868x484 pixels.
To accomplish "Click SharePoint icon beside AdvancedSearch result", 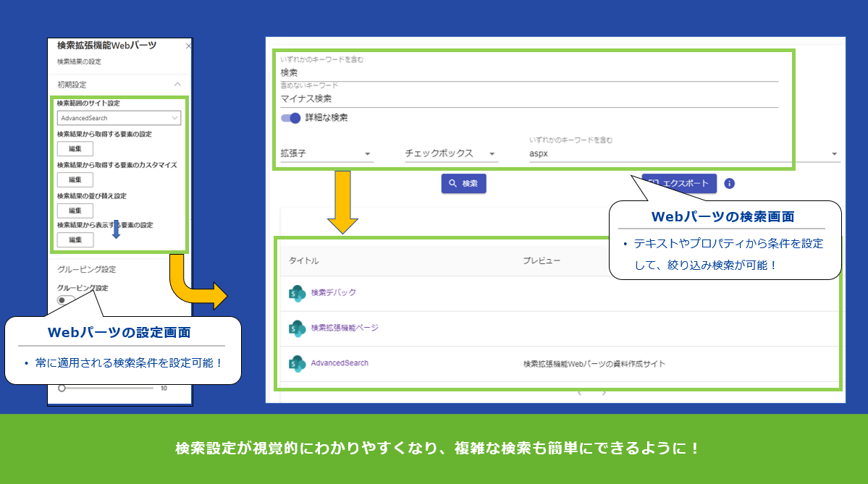I will (x=297, y=363).
